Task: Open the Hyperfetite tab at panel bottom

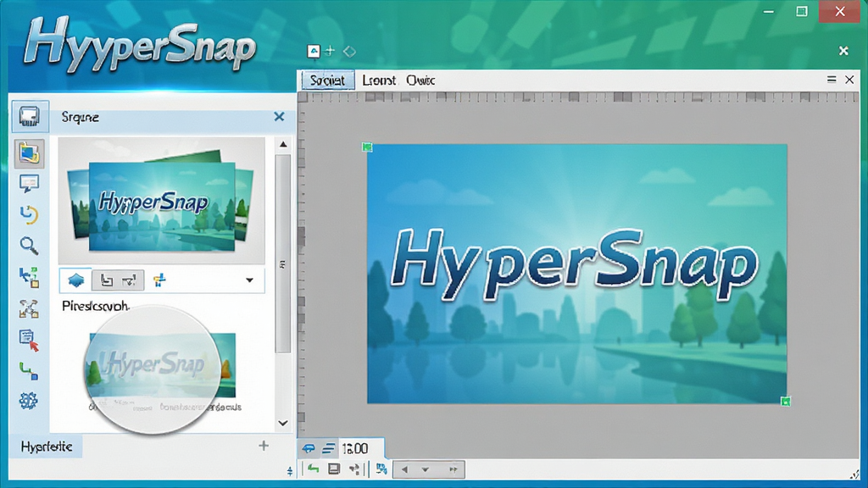Action: (x=47, y=446)
